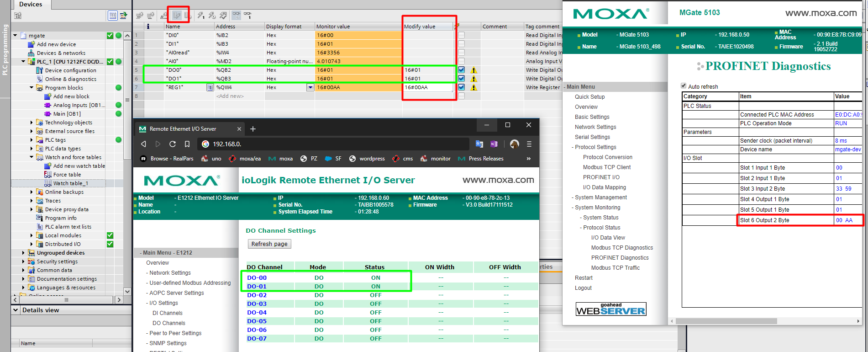Click the add row icon in watch table toolbar
868x352 pixels.
click(x=150, y=16)
